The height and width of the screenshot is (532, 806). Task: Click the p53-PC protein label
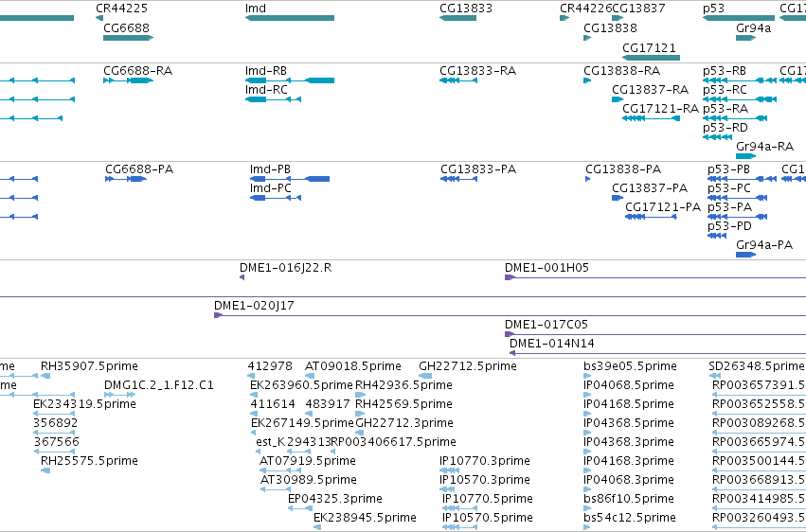pos(729,188)
